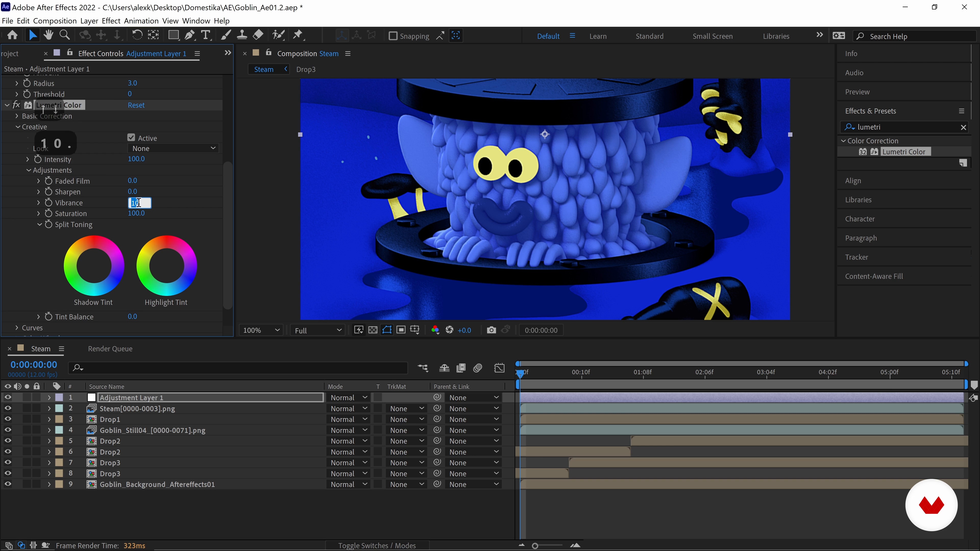
Task: Take a snapshot with the camera icon
Action: click(491, 330)
